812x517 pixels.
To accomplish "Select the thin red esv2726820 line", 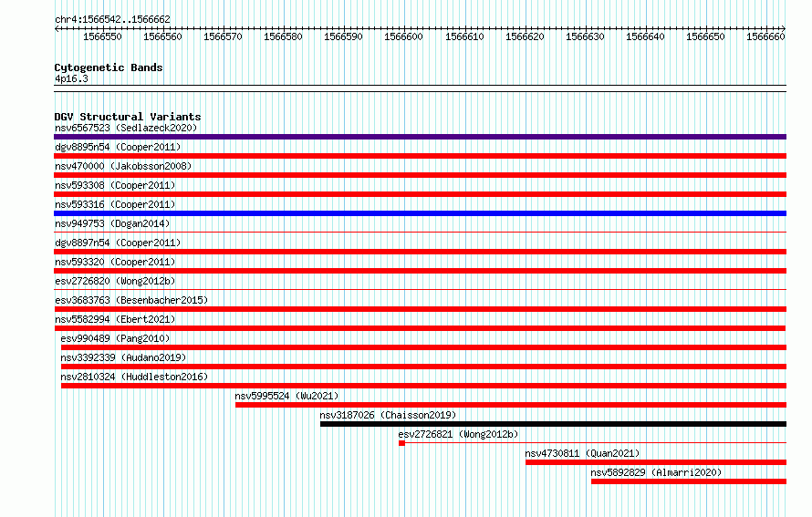I will [x=420, y=290].
